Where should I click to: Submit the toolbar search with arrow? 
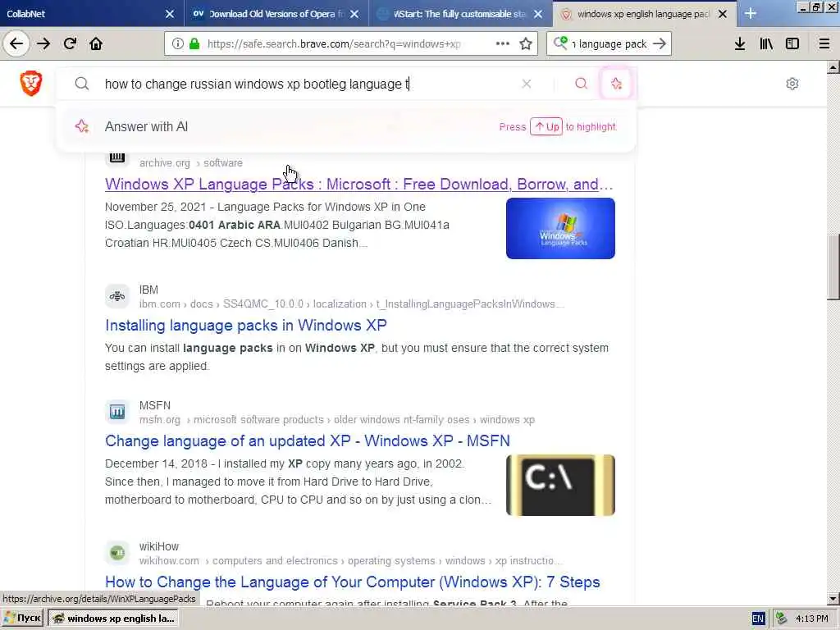[x=660, y=44]
